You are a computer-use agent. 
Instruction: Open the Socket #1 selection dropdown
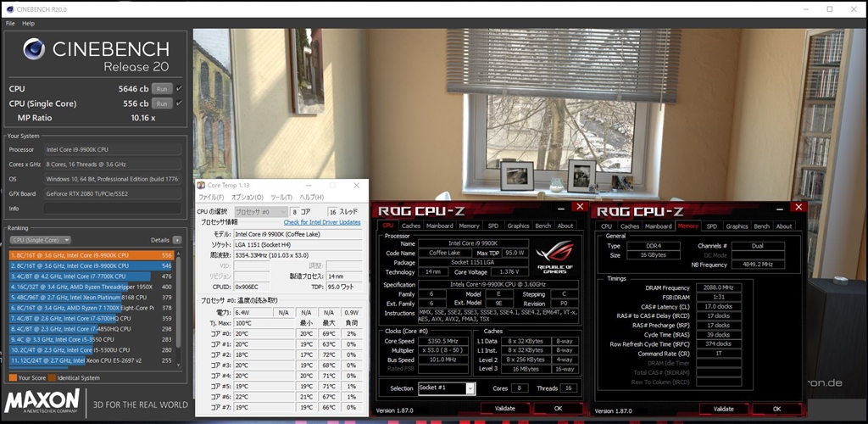click(446, 388)
